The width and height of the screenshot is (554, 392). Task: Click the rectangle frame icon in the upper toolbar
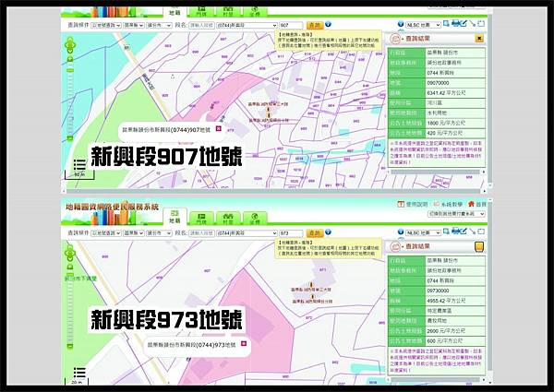click(481, 24)
